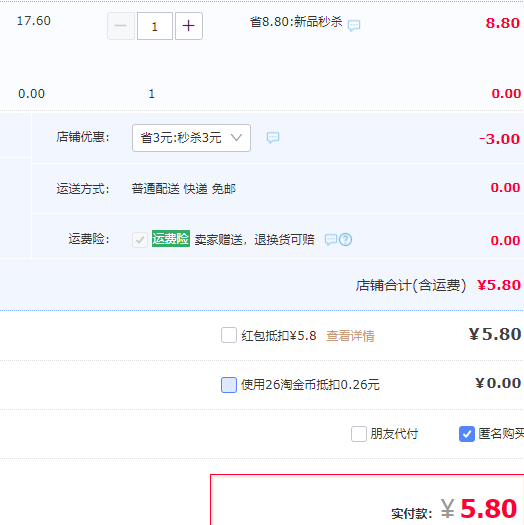The width and height of the screenshot is (524, 525).
Task: Enable the 红包抵扣¥5.8 checkbox
Action: pyautogui.click(x=229, y=335)
